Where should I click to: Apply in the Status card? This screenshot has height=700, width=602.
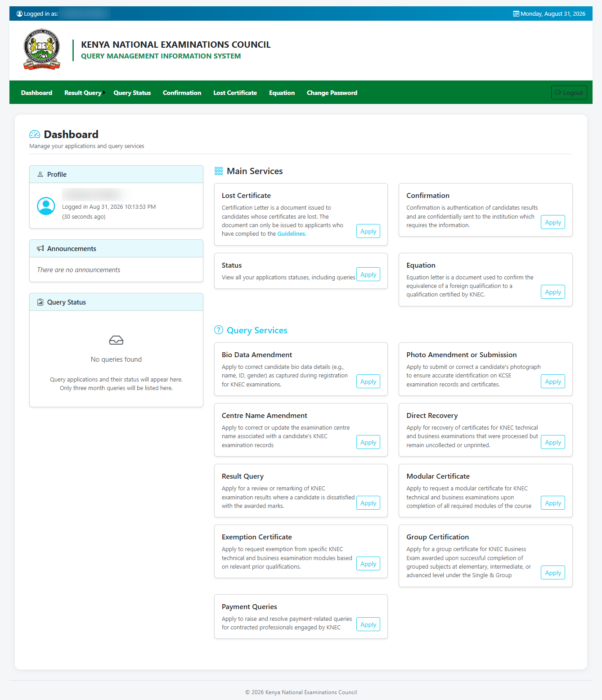(368, 274)
